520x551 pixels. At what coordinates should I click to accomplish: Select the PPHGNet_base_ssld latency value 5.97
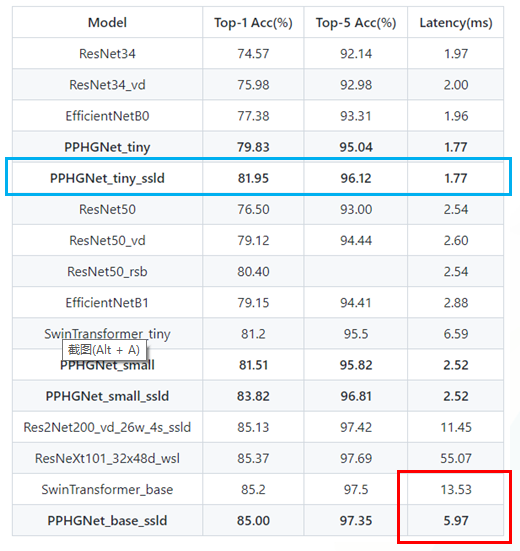tap(456, 521)
